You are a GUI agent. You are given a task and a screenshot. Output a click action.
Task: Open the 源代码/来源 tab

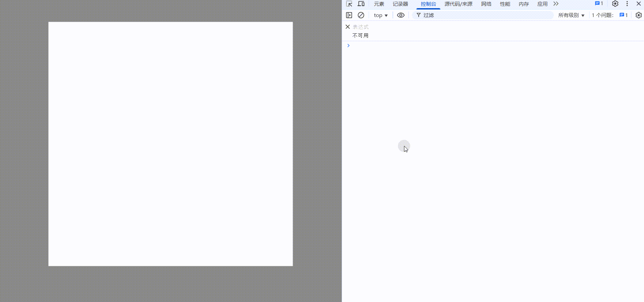click(458, 4)
